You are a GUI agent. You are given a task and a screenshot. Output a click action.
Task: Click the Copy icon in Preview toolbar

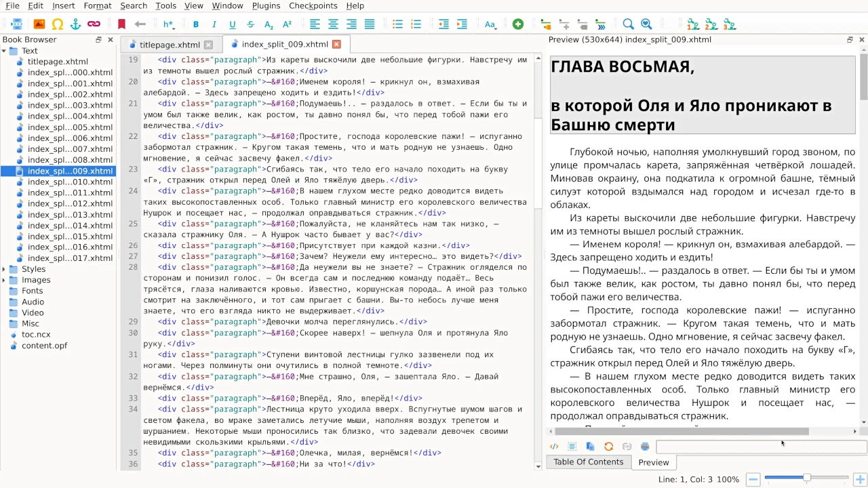point(591,447)
